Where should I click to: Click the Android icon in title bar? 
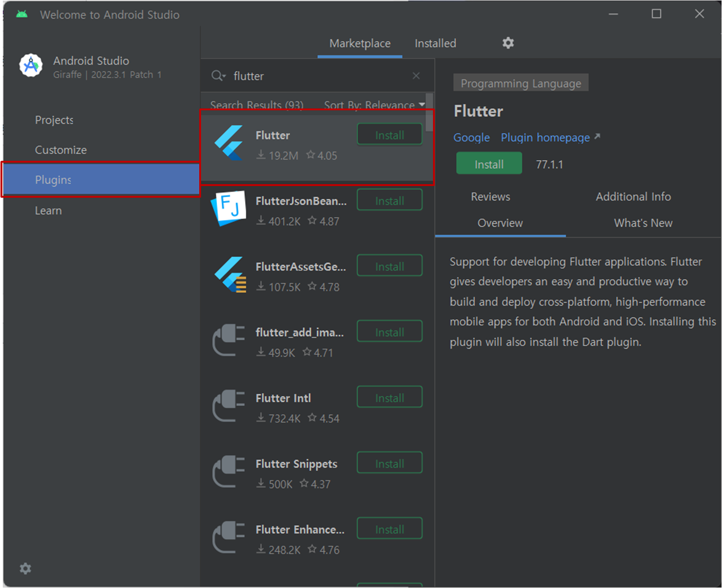pyautogui.click(x=22, y=14)
